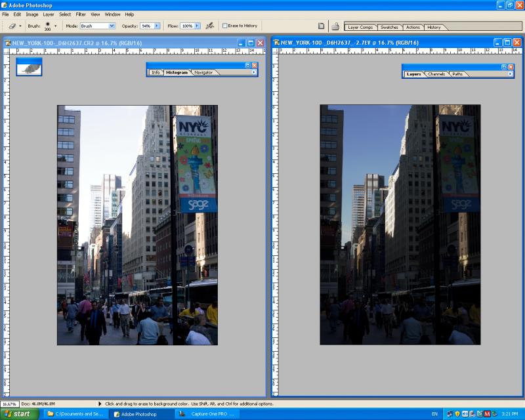Viewport: 525px width, 420px height.
Task: Close the Layers palette
Action: pyautogui.click(x=511, y=67)
